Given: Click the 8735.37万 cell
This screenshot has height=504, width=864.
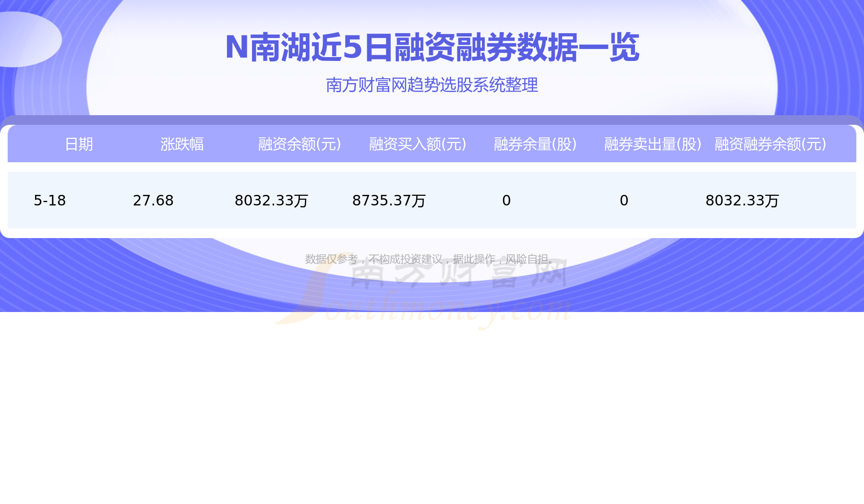Looking at the screenshot, I should coord(389,200).
